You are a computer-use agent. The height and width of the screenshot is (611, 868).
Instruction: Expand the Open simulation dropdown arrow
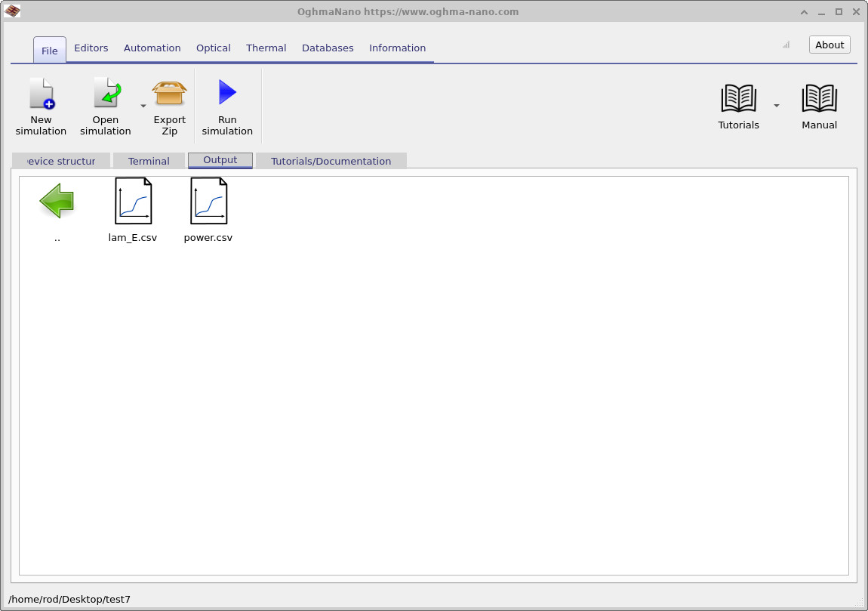click(x=143, y=106)
